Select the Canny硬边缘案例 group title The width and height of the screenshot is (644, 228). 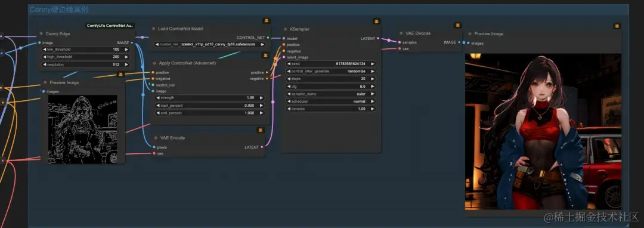[58, 10]
